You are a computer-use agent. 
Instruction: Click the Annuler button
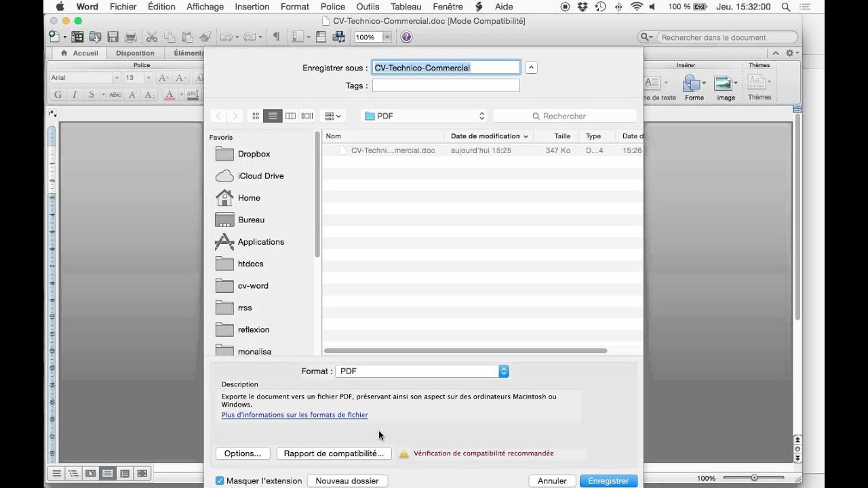pyautogui.click(x=552, y=481)
